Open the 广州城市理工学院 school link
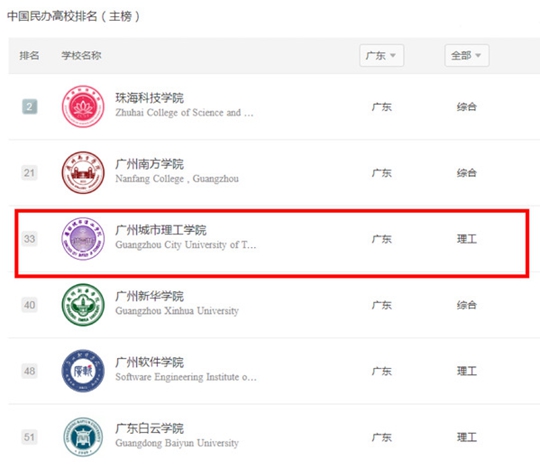This screenshot has width=540, height=469. (161, 230)
